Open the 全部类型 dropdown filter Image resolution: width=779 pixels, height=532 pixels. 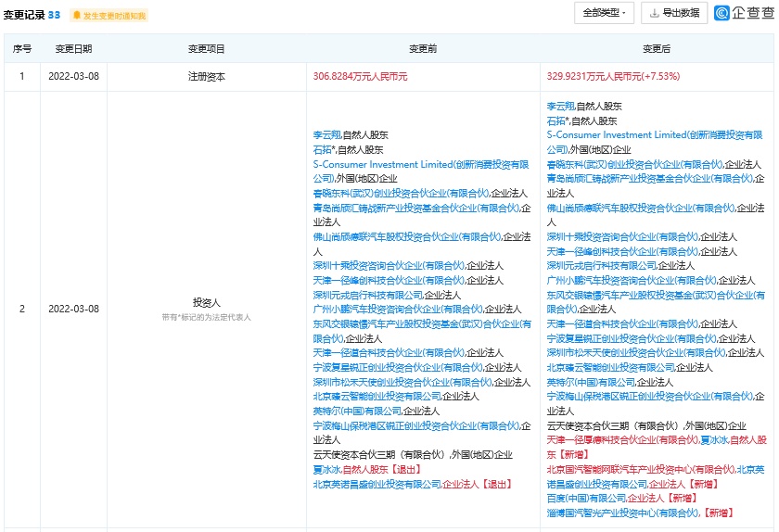pyautogui.click(x=604, y=13)
